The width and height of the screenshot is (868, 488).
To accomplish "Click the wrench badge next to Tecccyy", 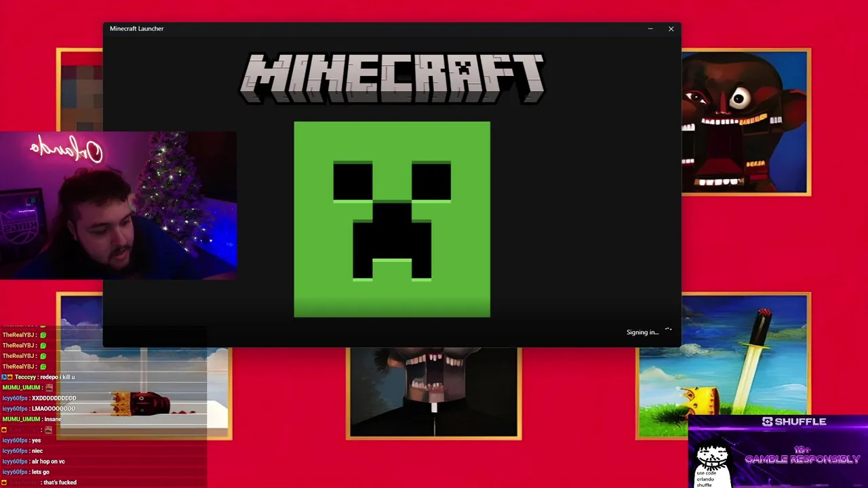I will pyautogui.click(x=4, y=377).
